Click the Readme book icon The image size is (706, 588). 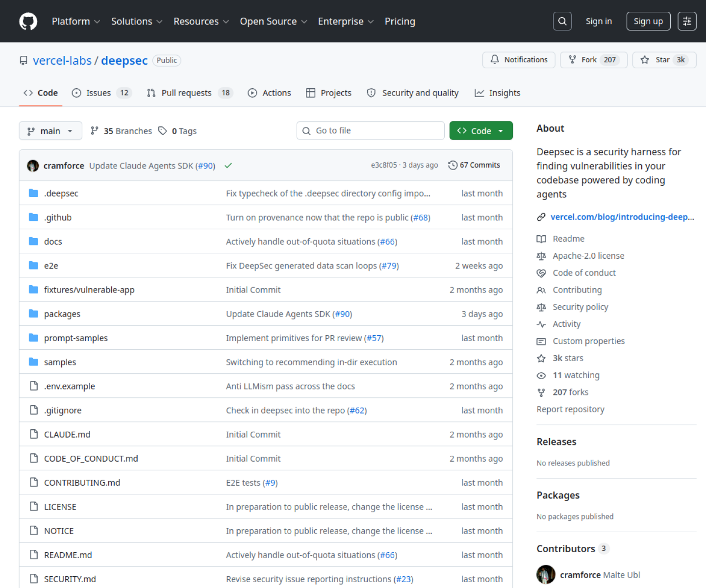coord(541,239)
